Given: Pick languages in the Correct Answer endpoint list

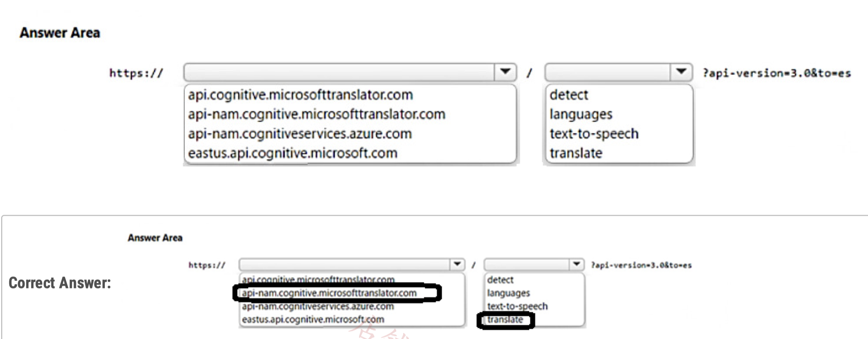Looking at the screenshot, I should [x=508, y=293].
